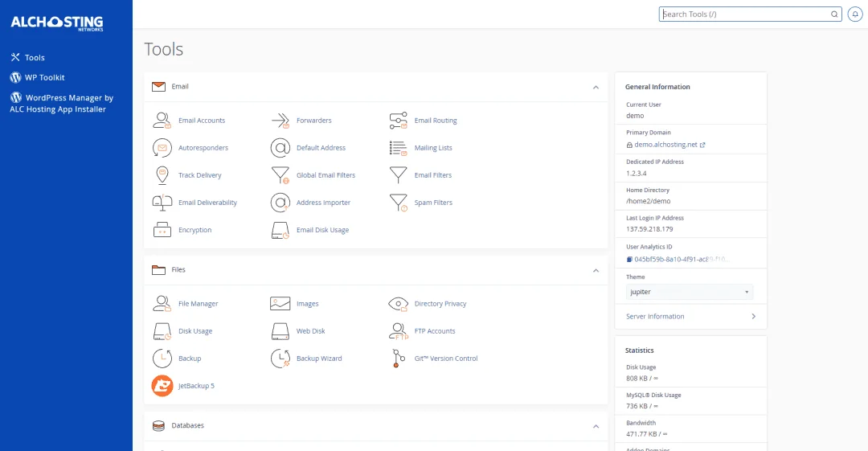
Task: Click the Address Importer icon
Action: (x=280, y=203)
